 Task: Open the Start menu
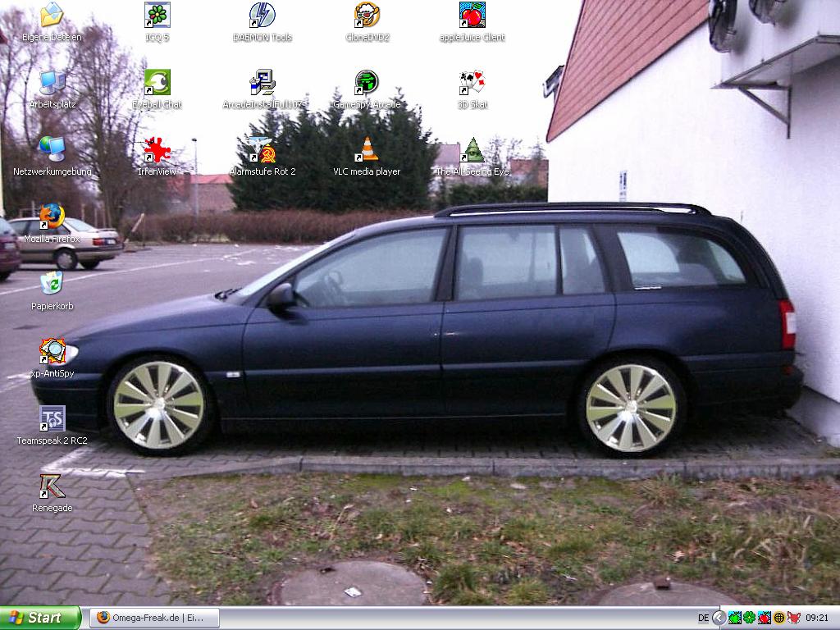click(40, 618)
